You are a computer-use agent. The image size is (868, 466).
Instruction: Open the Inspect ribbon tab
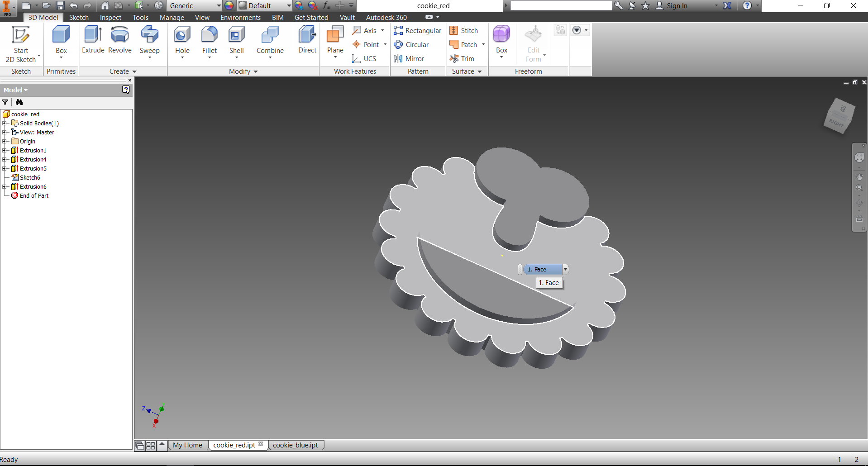(110, 18)
